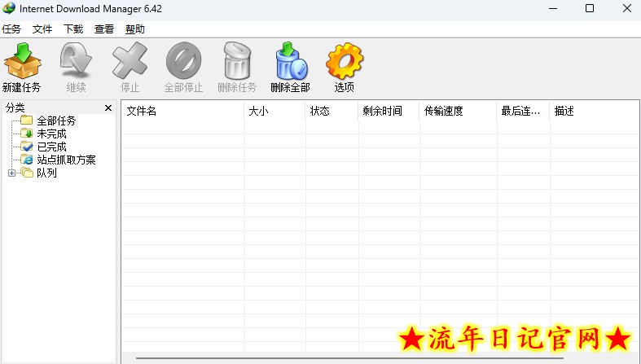Image resolution: width=641 pixels, height=364 pixels.
Task: Click the 站点抓取方案 grabber icon
Action: 27,160
